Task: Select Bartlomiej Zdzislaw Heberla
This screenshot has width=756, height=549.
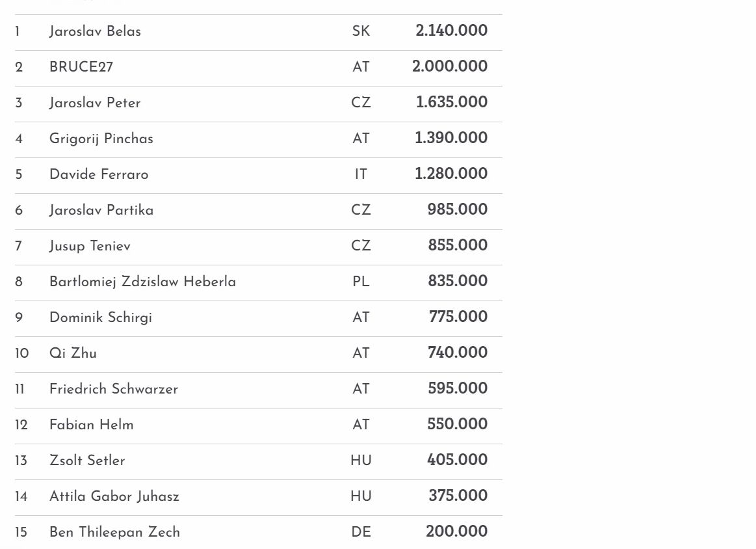Action: tap(142, 282)
